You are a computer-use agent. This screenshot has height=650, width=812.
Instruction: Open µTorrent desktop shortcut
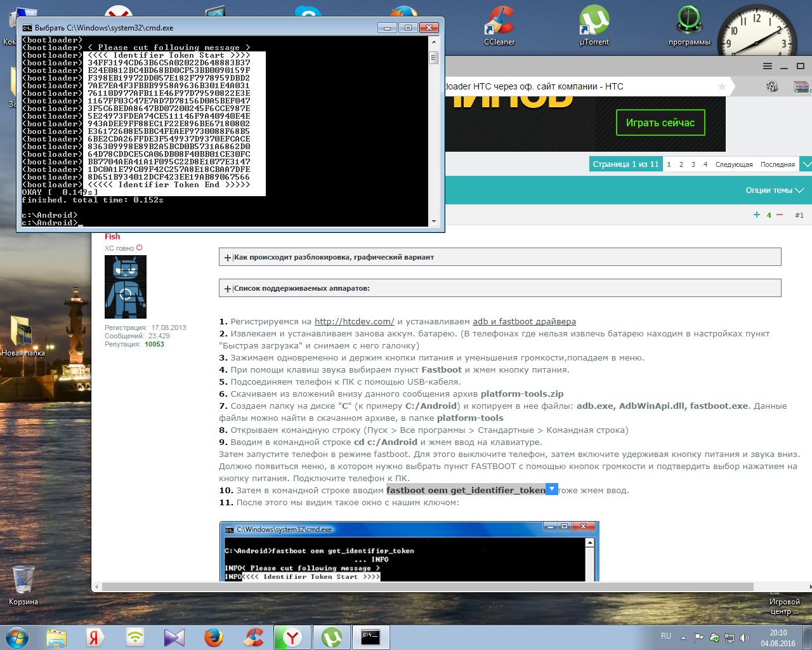point(594,25)
